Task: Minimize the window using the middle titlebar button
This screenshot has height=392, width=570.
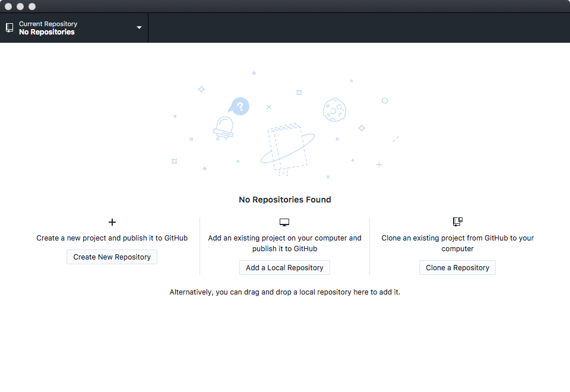Action: click(x=20, y=7)
